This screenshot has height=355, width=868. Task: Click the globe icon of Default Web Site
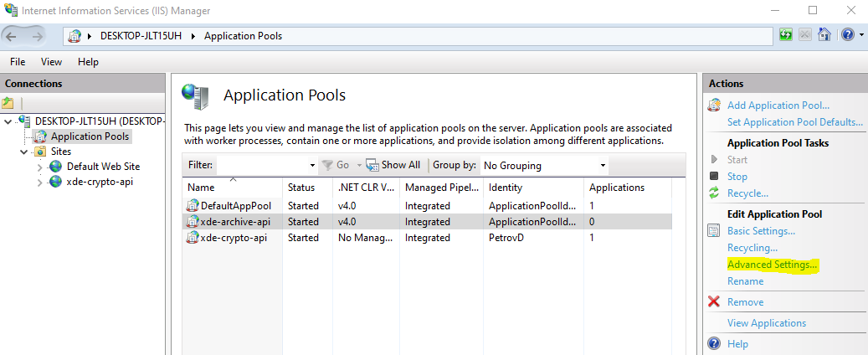pos(55,166)
